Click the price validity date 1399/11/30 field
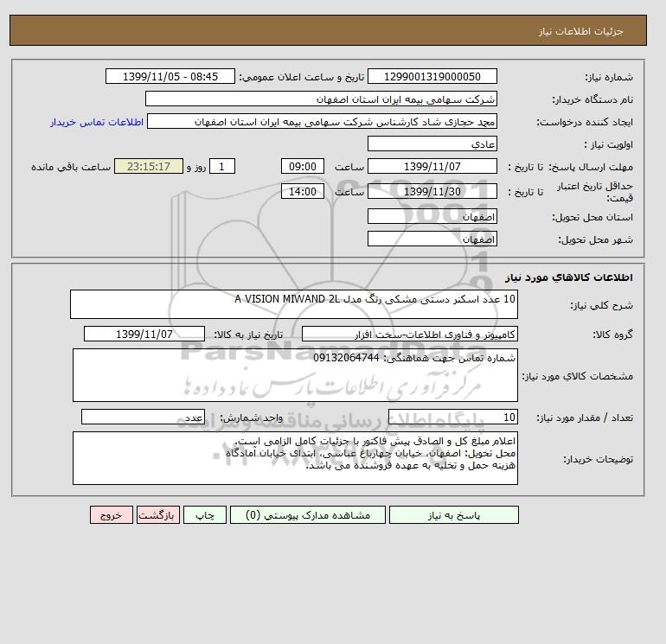Viewport: 666px width, 644px height. pos(432,191)
